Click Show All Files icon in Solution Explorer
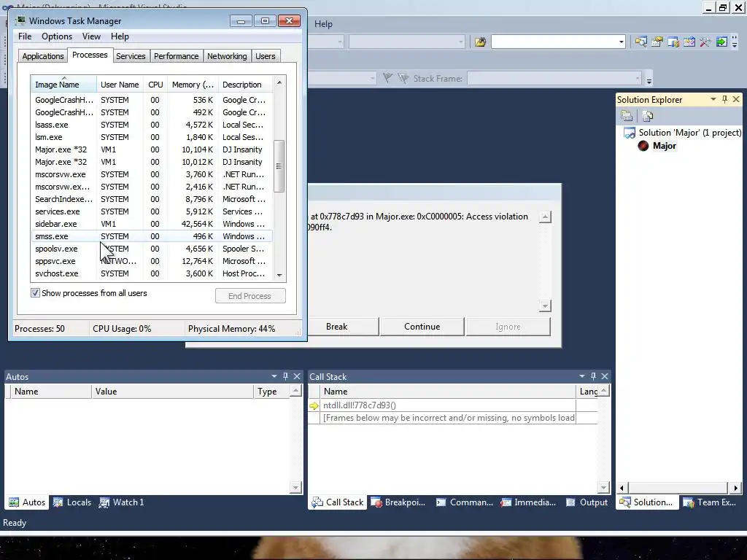 (x=647, y=116)
